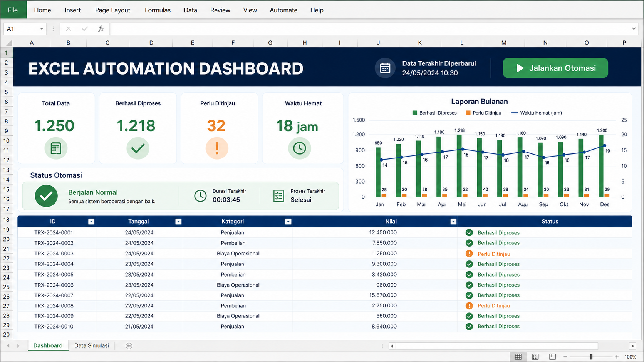Zoom out with the minus icon
This screenshot has width=644, height=362.
(565, 357)
